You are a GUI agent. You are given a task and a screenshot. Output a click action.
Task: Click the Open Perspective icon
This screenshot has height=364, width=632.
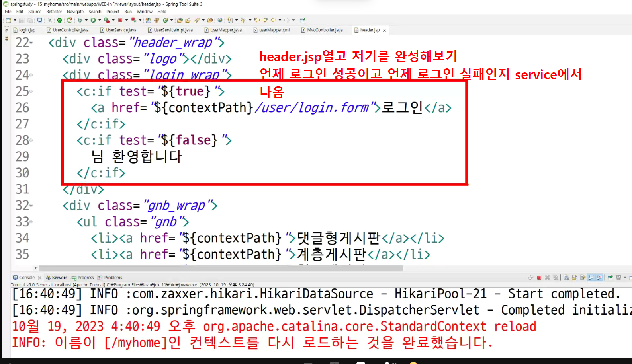coord(302,20)
